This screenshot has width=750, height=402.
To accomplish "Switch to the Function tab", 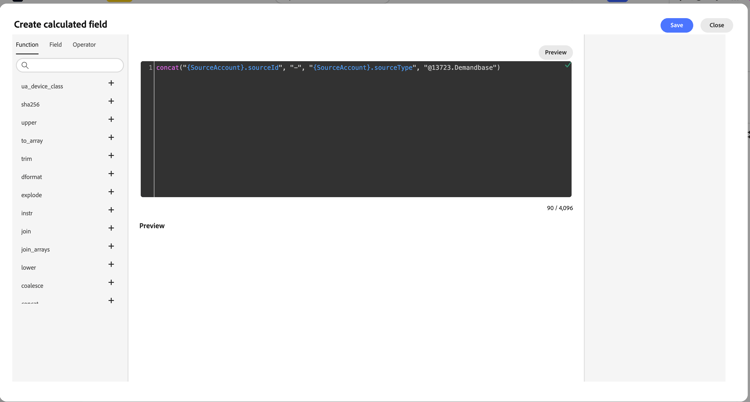I will click(x=27, y=45).
